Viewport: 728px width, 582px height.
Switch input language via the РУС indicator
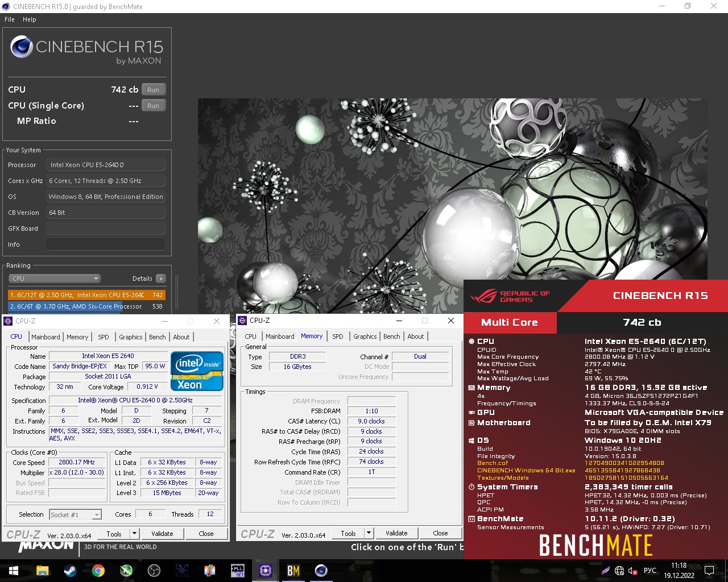point(650,571)
